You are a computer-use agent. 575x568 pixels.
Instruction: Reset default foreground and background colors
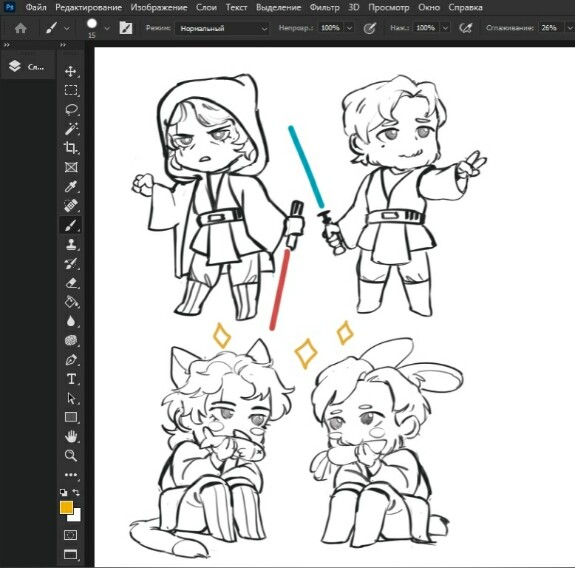click(63, 492)
